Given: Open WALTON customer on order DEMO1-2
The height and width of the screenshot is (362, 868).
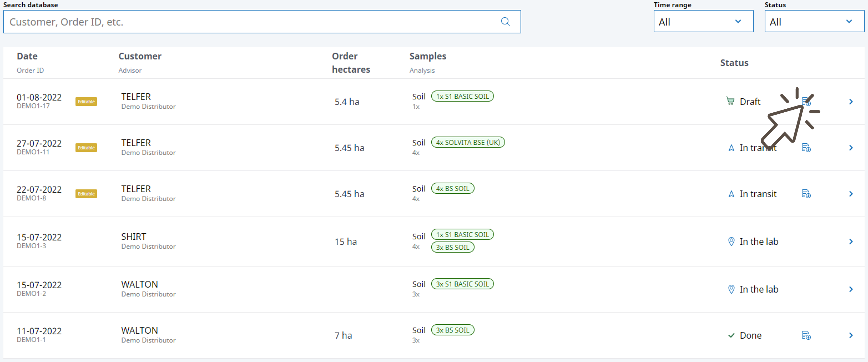Looking at the screenshot, I should pyautogui.click(x=139, y=284).
